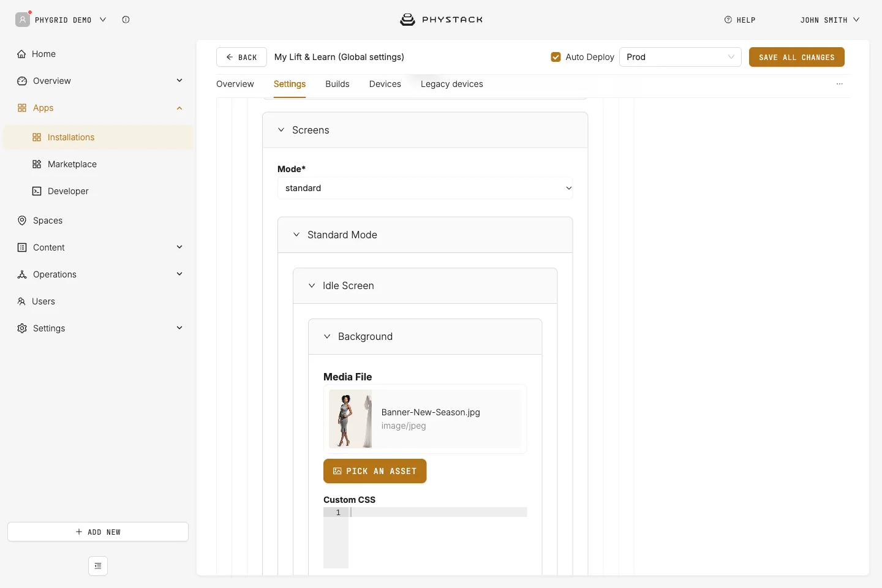Collapse sidebar with the menu-fold icon
The width and height of the screenshot is (882, 588).
coord(98,566)
